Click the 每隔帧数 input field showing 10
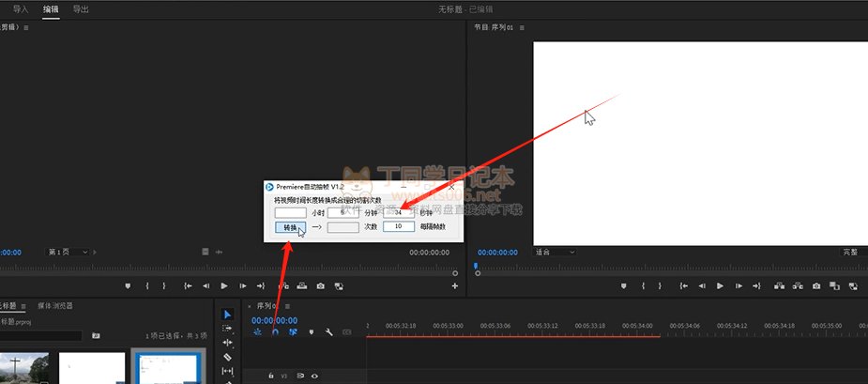Image resolution: width=868 pixels, height=384 pixels. 398,227
